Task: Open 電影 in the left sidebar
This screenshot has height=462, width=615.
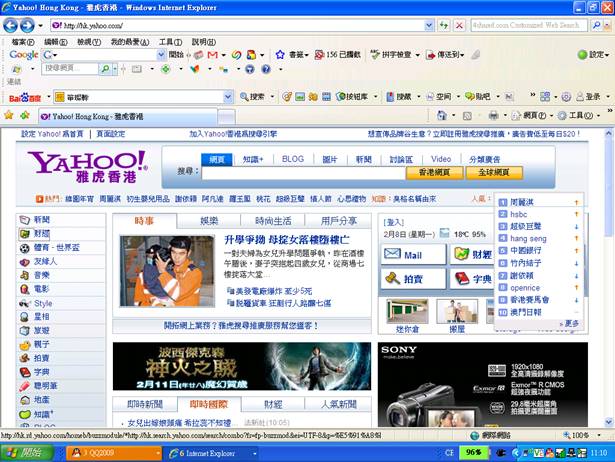Action: (42, 289)
